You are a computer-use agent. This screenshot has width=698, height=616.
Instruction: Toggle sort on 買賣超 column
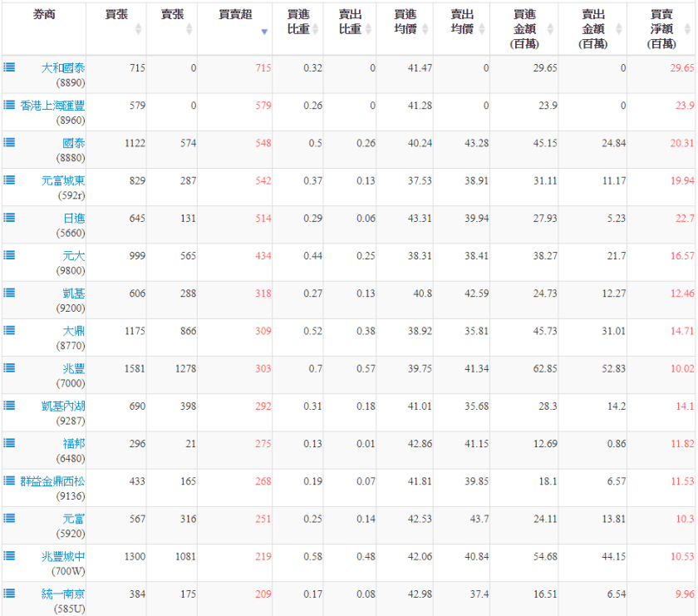pyautogui.click(x=235, y=15)
